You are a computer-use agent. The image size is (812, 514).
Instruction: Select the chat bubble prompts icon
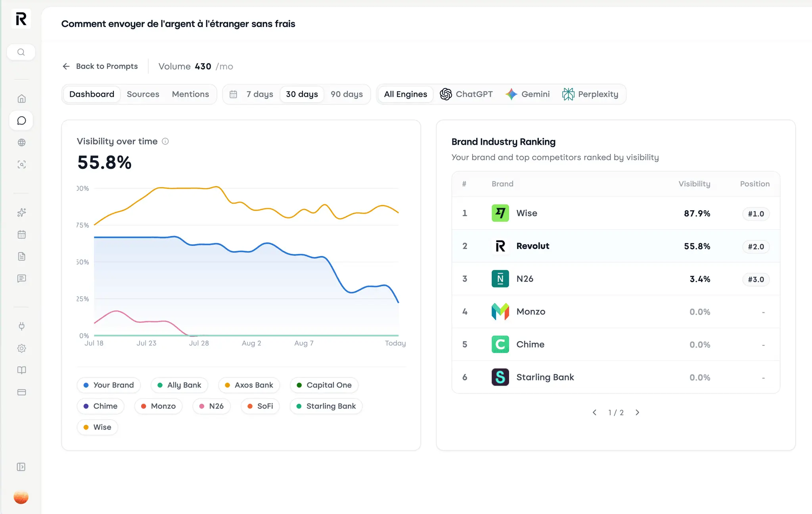21,121
